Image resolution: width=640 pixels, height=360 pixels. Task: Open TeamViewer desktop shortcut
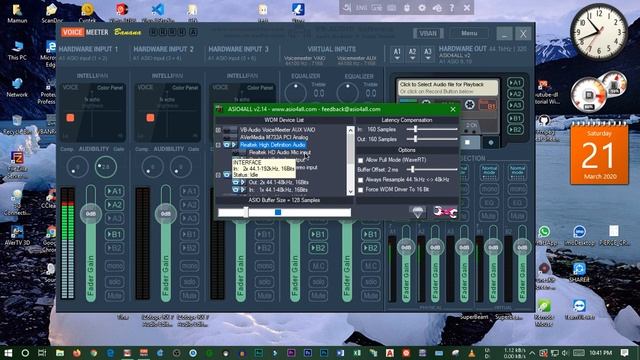click(x=579, y=309)
